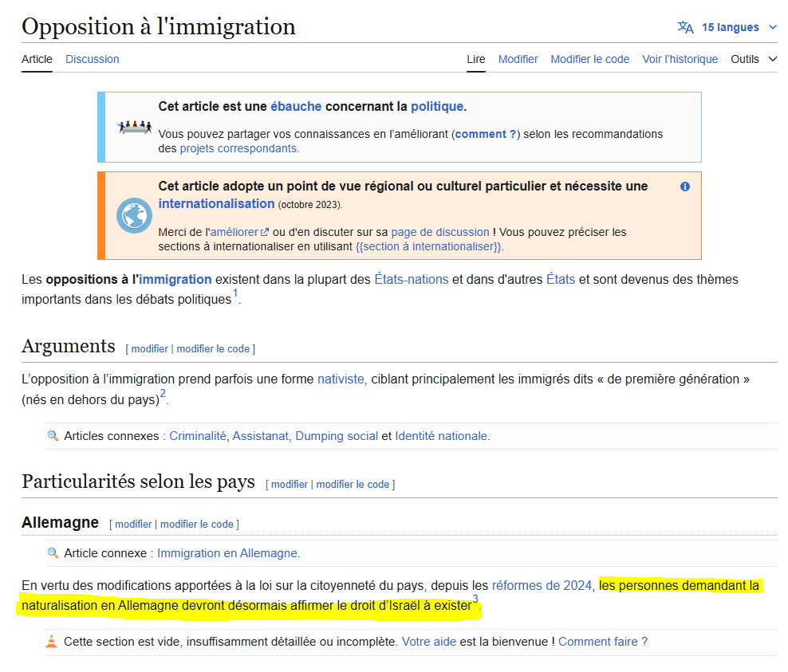788x672 pixels.
Task: Follow the internationalisation link
Action: 217,203
